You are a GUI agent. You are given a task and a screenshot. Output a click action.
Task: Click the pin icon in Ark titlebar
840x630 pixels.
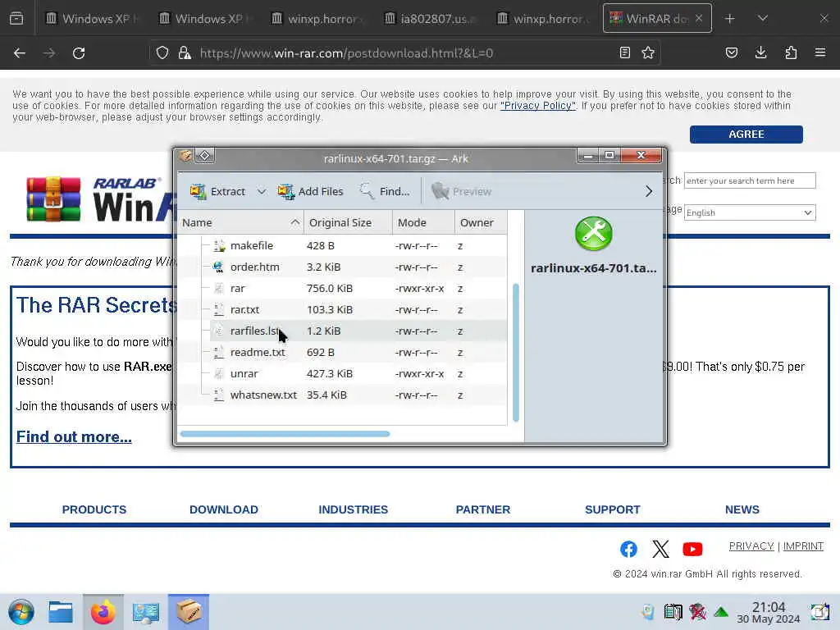pos(204,155)
